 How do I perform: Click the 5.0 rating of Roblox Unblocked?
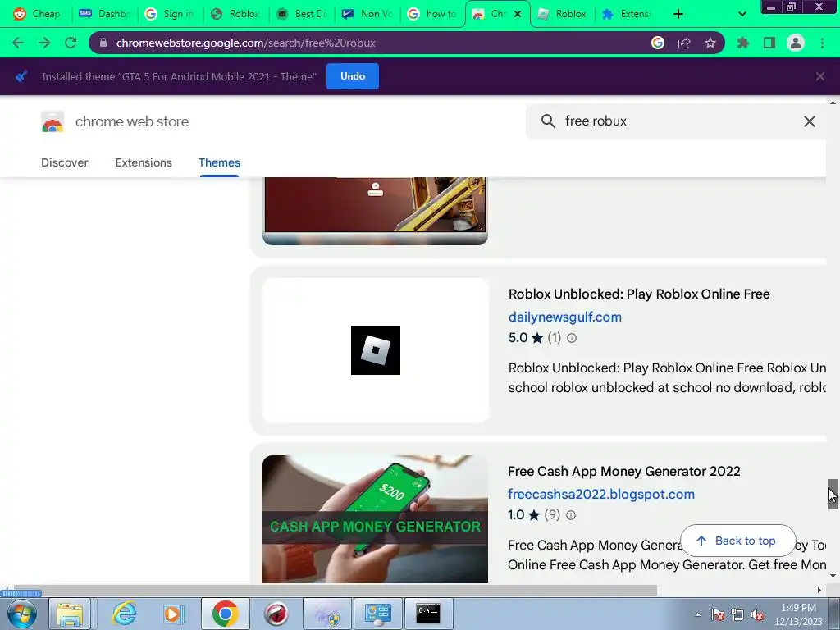518,338
